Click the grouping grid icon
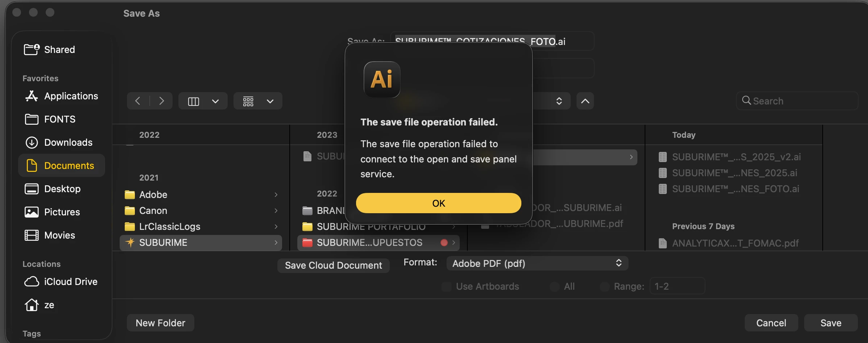The width and height of the screenshot is (868, 343). click(248, 101)
